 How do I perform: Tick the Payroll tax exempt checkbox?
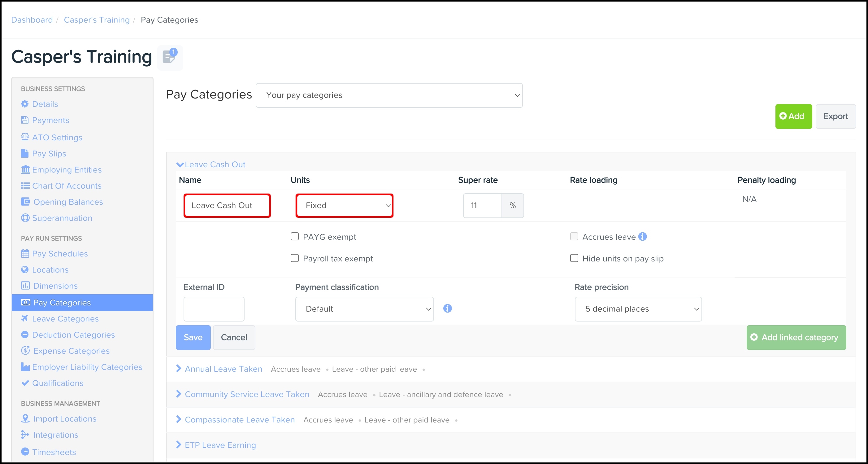pyautogui.click(x=294, y=258)
